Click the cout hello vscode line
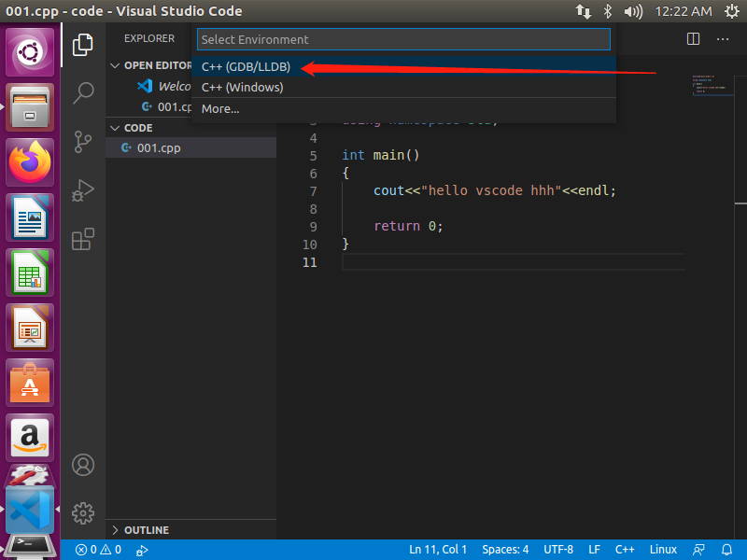This screenshot has height=560, width=747. [495, 190]
